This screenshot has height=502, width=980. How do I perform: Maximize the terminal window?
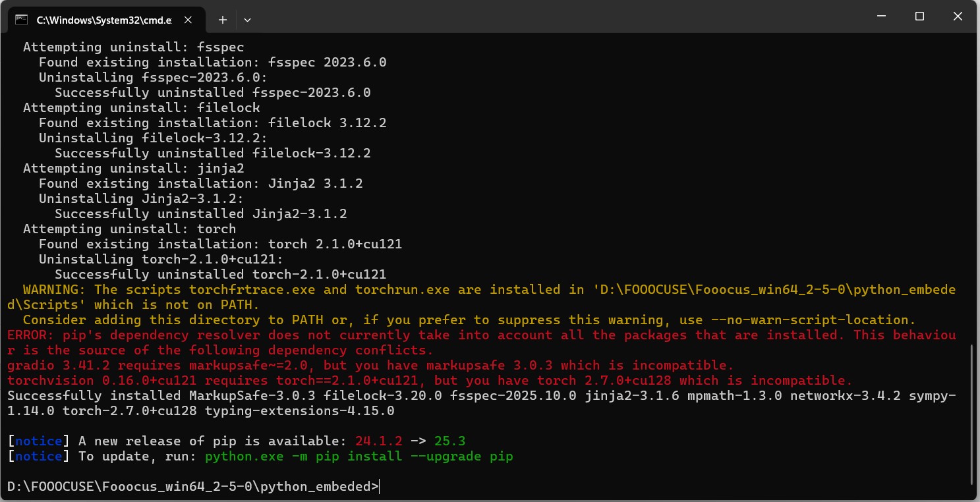tap(919, 16)
